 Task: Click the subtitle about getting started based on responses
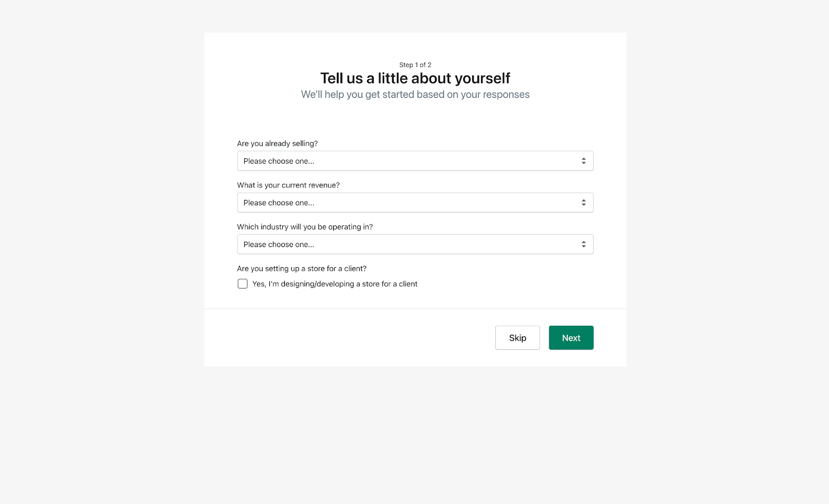(415, 94)
